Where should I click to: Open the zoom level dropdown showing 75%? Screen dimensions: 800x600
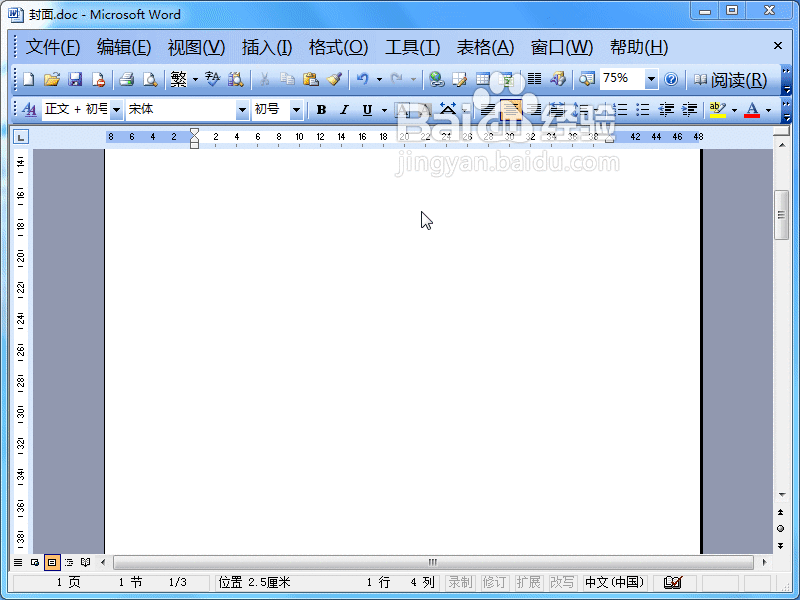652,79
